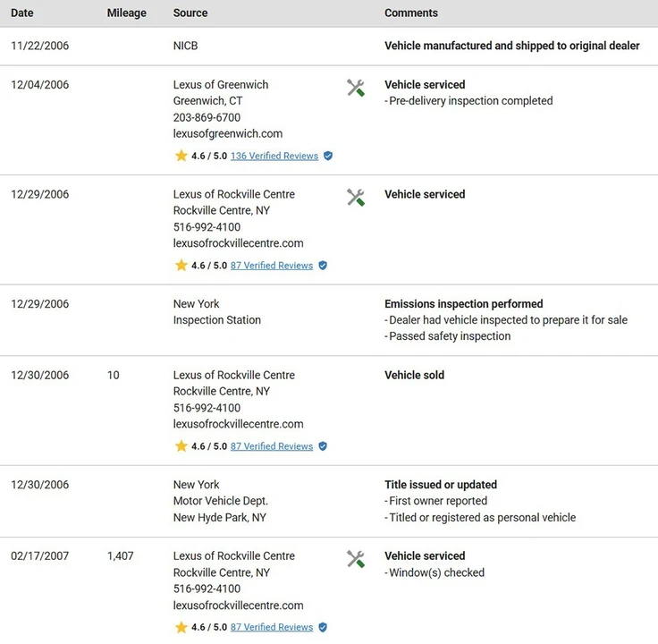The height and width of the screenshot is (644, 658).
Task: Click the verified shield badge beside 136 Verified Reviews
Action: pyautogui.click(x=328, y=156)
